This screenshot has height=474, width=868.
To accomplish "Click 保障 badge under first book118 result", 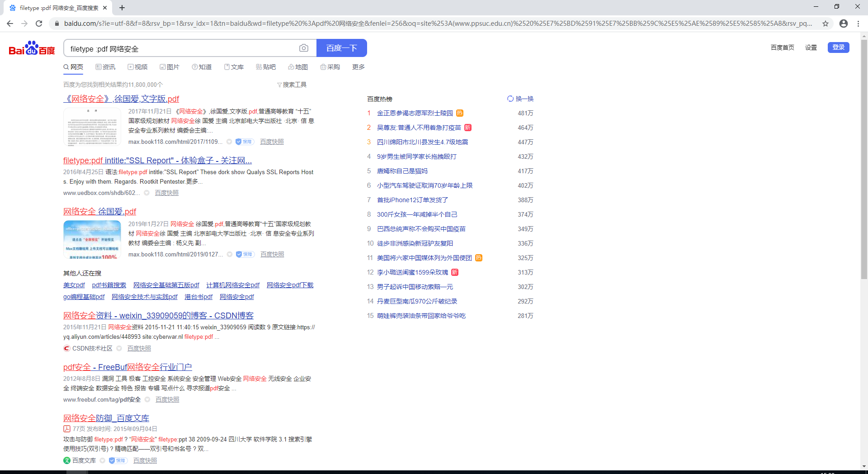I will [244, 142].
